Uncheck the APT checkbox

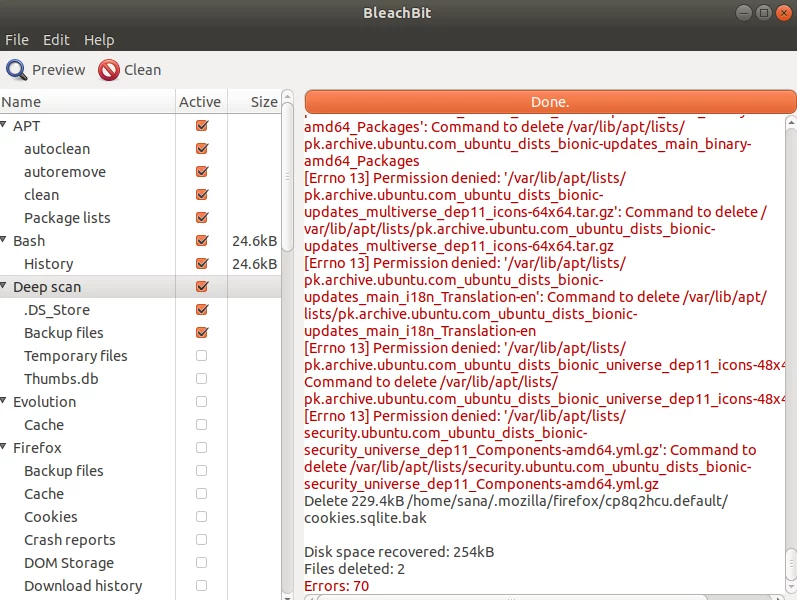point(202,126)
